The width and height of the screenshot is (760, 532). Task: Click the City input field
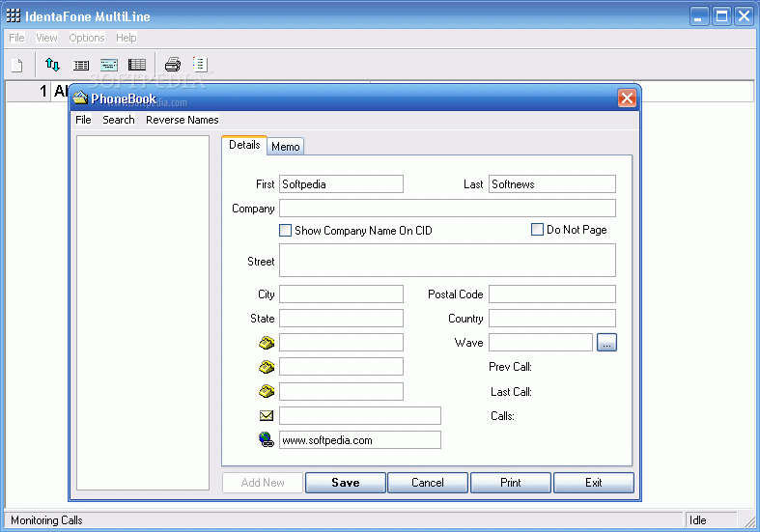[341, 294]
